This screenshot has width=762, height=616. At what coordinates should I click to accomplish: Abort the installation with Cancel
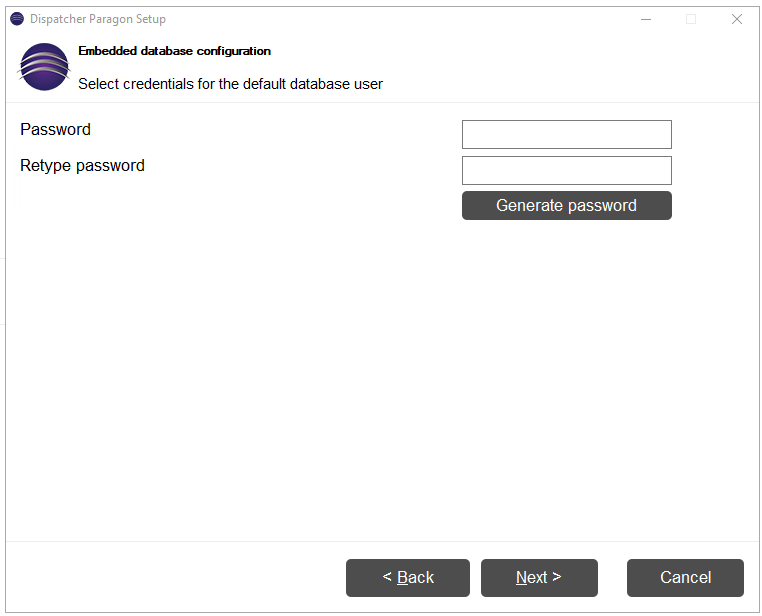(x=685, y=578)
